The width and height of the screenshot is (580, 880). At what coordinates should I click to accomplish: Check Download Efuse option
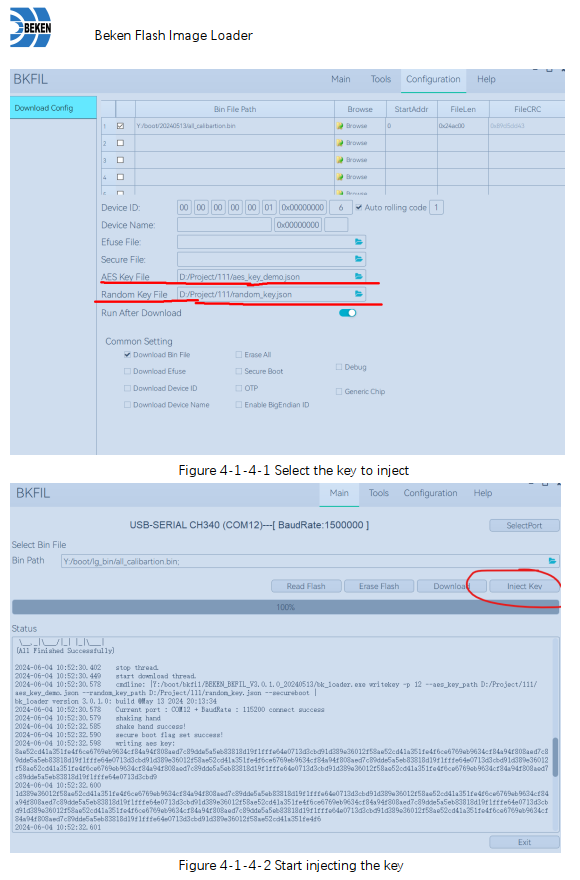[x=127, y=372]
